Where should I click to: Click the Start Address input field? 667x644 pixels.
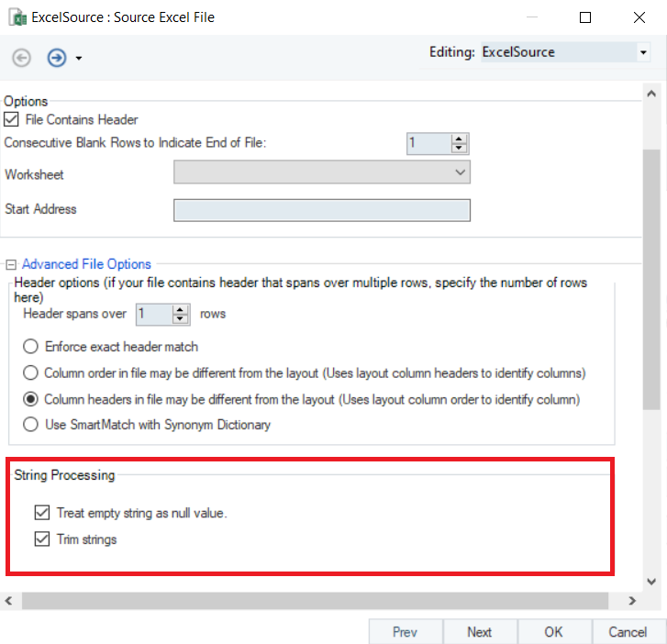[321, 210]
